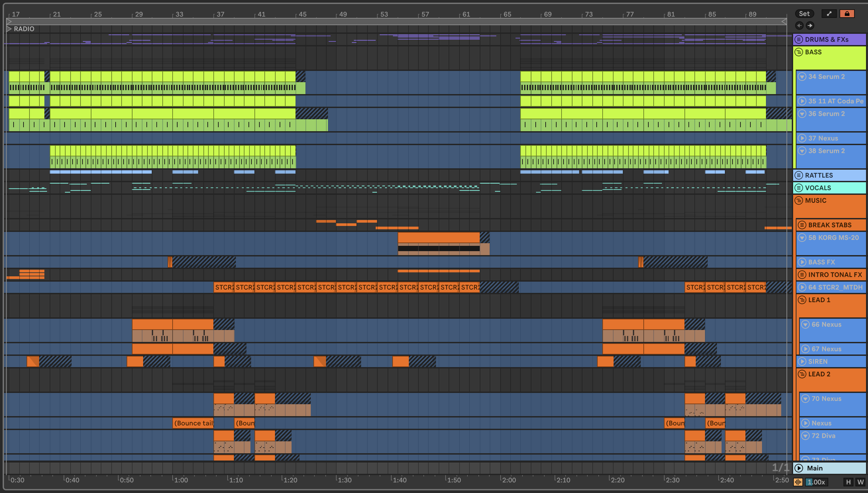This screenshot has height=493, width=868.
Task: Select the first STCR2 audio clip
Action: point(224,288)
